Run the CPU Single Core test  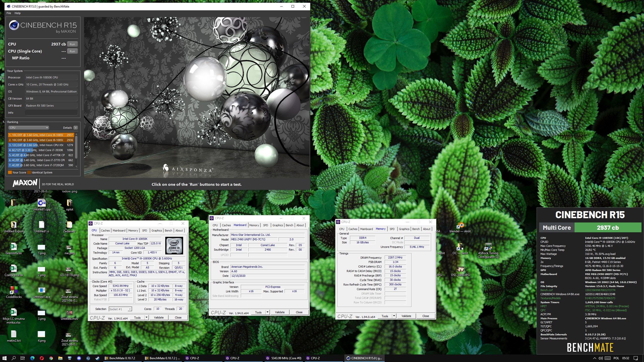coord(72,51)
